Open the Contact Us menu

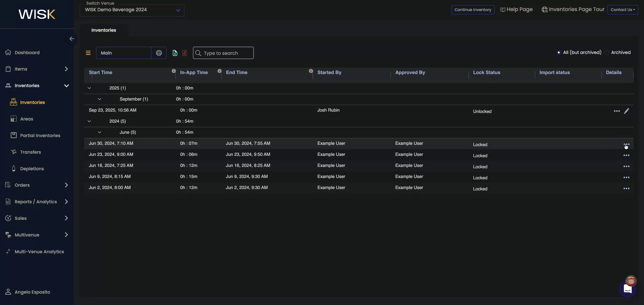pos(623,9)
